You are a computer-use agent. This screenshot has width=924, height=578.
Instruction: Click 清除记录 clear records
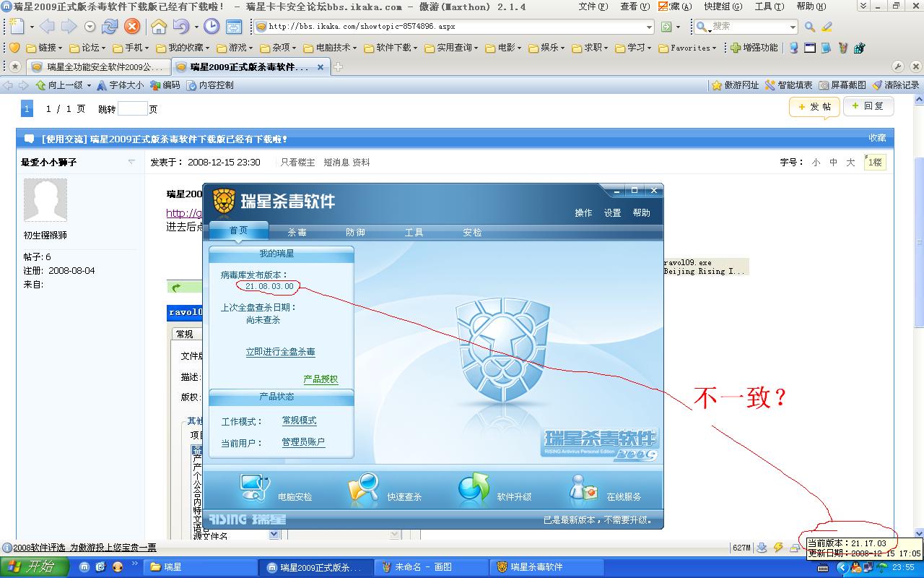(x=896, y=85)
